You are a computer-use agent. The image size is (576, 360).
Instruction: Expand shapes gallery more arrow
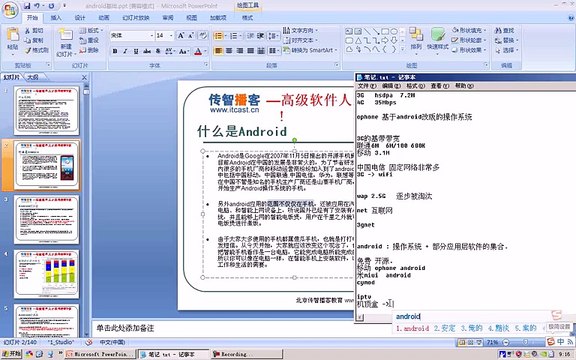tap(403, 48)
